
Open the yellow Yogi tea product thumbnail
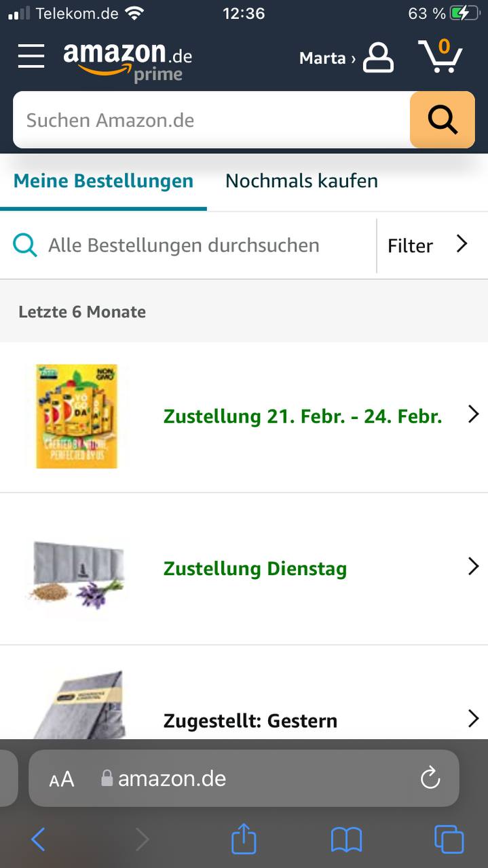click(77, 416)
